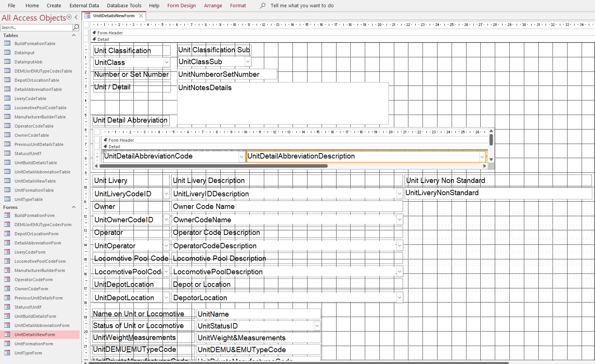The image size is (595, 364).
Task: Collapse the Forms group
Action: (74, 207)
